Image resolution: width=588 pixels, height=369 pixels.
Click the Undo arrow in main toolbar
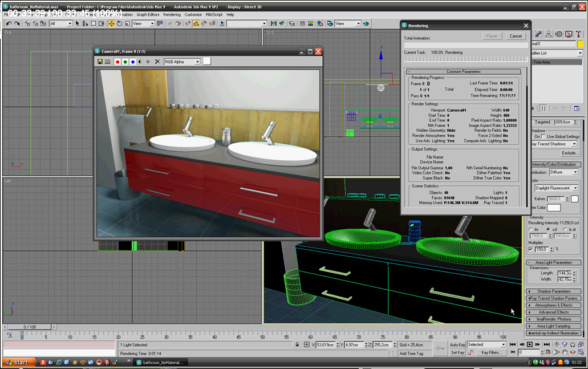point(9,23)
